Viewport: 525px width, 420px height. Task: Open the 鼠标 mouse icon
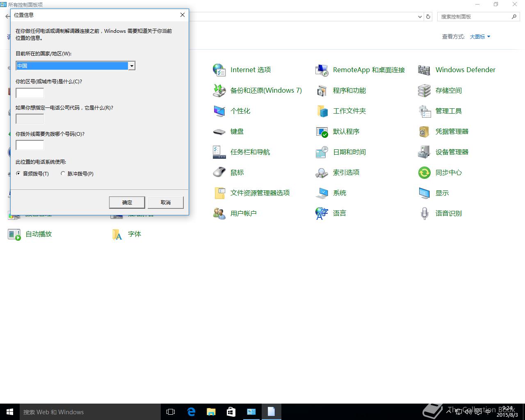[219, 172]
